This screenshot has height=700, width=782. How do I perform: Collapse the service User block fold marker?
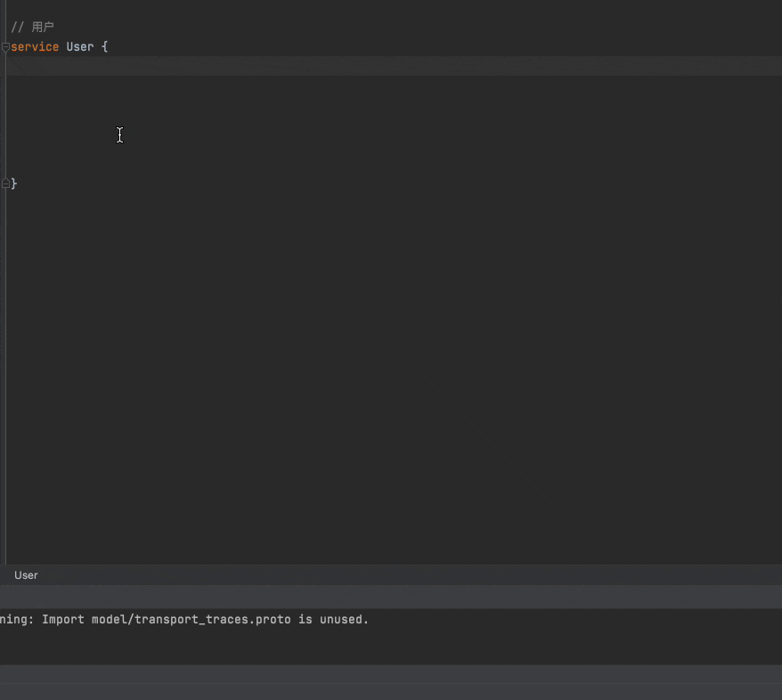click(5, 47)
